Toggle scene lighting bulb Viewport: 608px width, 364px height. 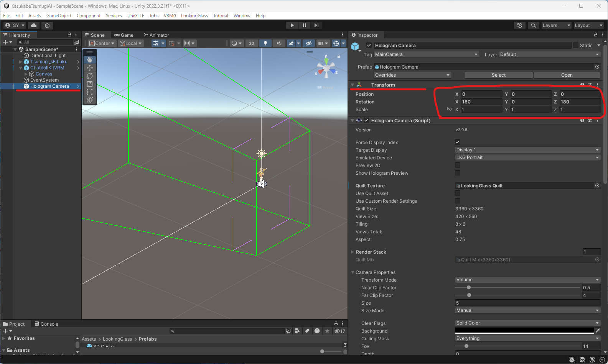(x=265, y=43)
